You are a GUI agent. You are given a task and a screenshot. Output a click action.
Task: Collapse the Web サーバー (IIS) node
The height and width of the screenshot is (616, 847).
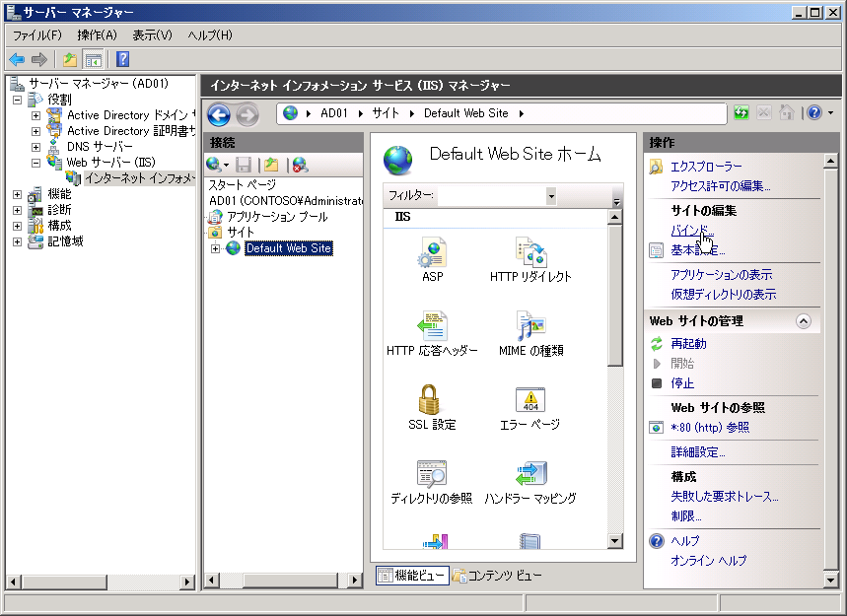coord(35,163)
